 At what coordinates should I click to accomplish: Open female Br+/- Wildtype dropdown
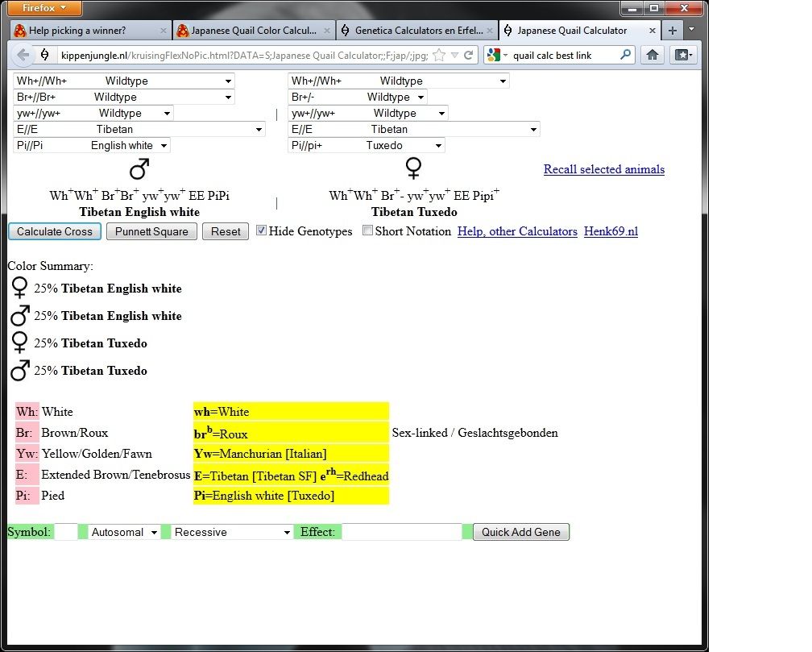coord(357,97)
